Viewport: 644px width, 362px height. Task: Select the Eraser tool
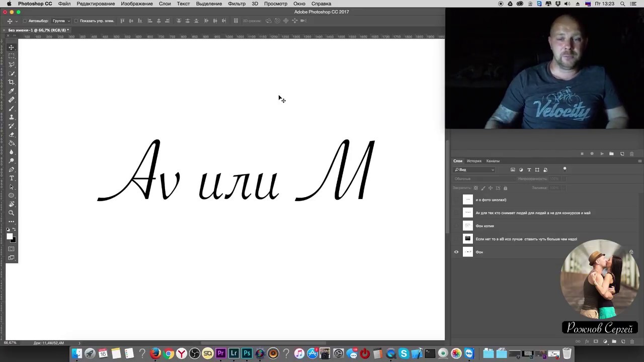[x=11, y=135]
